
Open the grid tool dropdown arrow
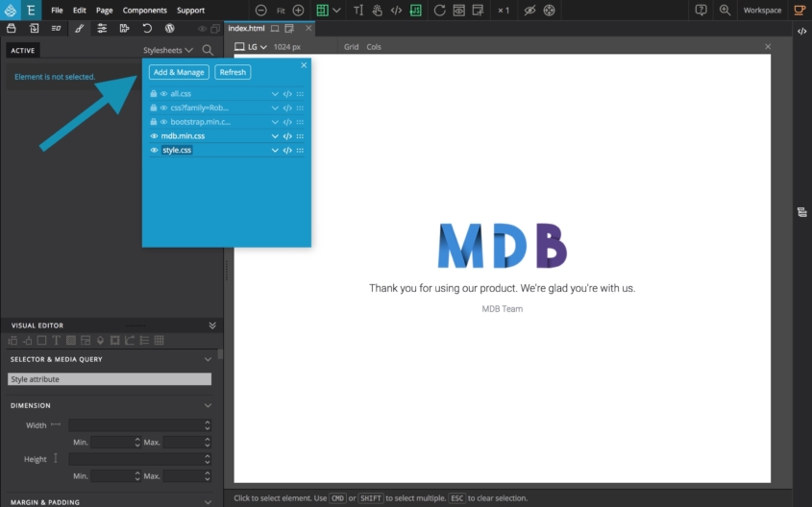click(336, 11)
